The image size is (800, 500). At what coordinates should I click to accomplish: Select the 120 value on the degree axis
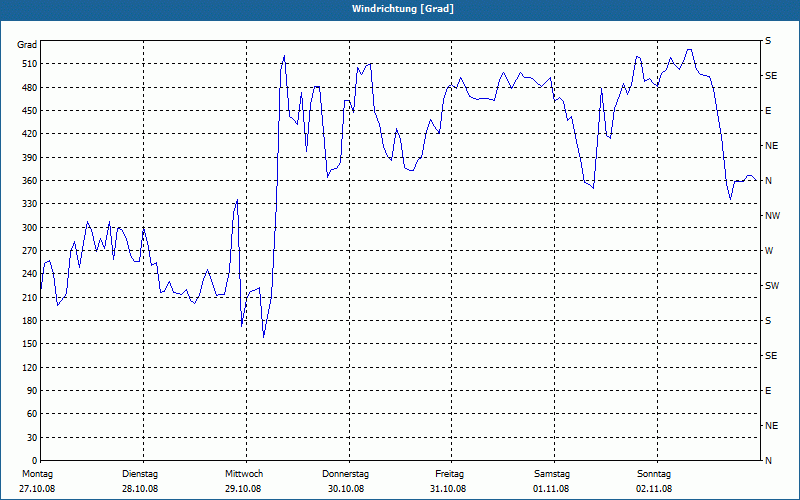coord(29,367)
